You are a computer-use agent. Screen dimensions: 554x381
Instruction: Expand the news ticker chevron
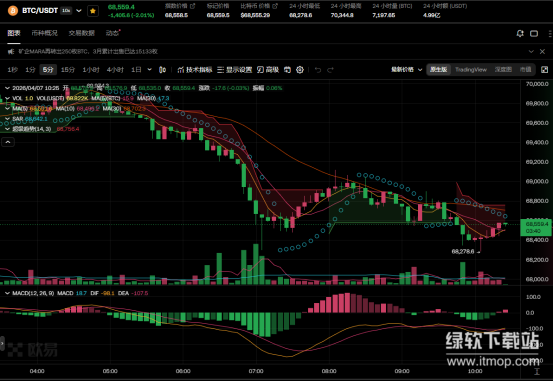coord(531,52)
